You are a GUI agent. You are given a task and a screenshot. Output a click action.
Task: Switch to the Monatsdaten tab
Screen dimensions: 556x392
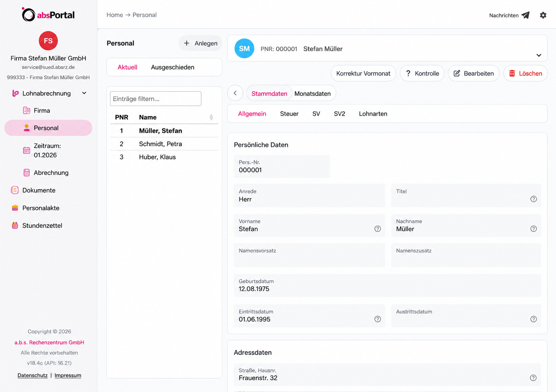pyautogui.click(x=312, y=94)
